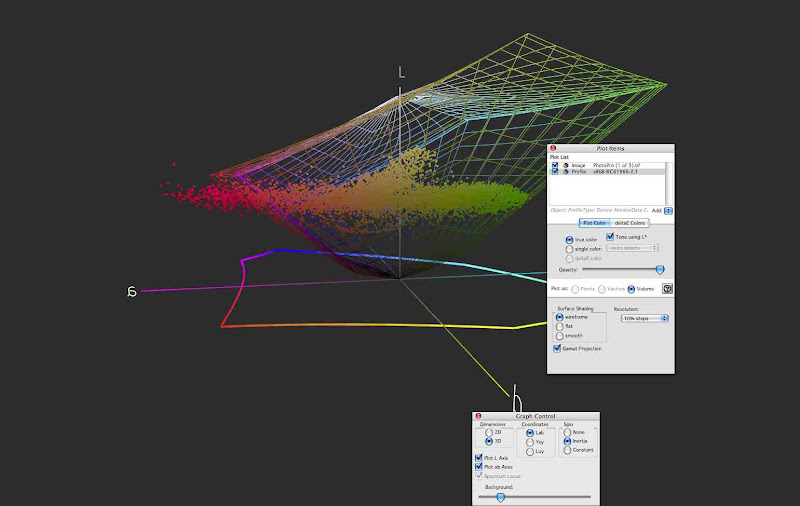This screenshot has width=800, height=506.
Task: Uncheck the Image row checkbox in Plot List
Action: coord(555,165)
